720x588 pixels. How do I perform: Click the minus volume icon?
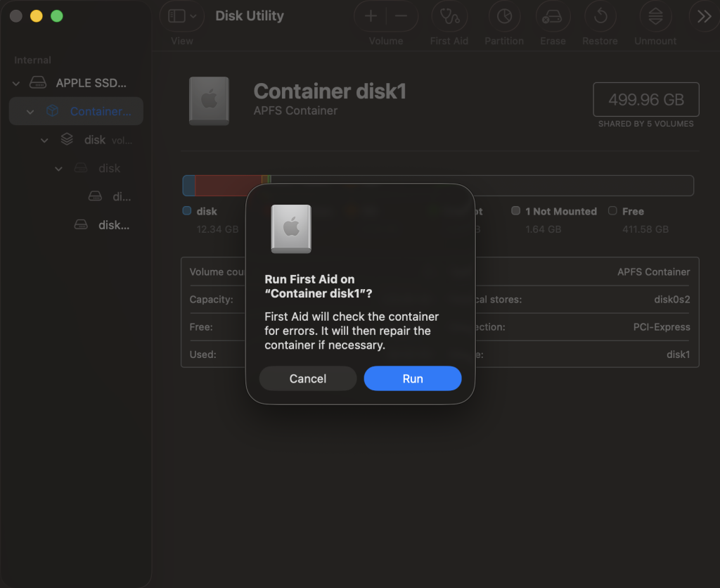400,15
